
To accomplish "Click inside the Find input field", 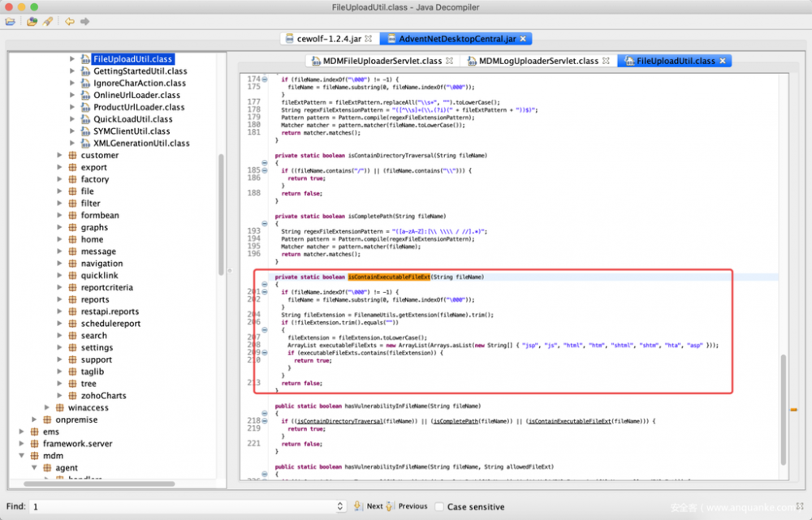I will (162, 505).
